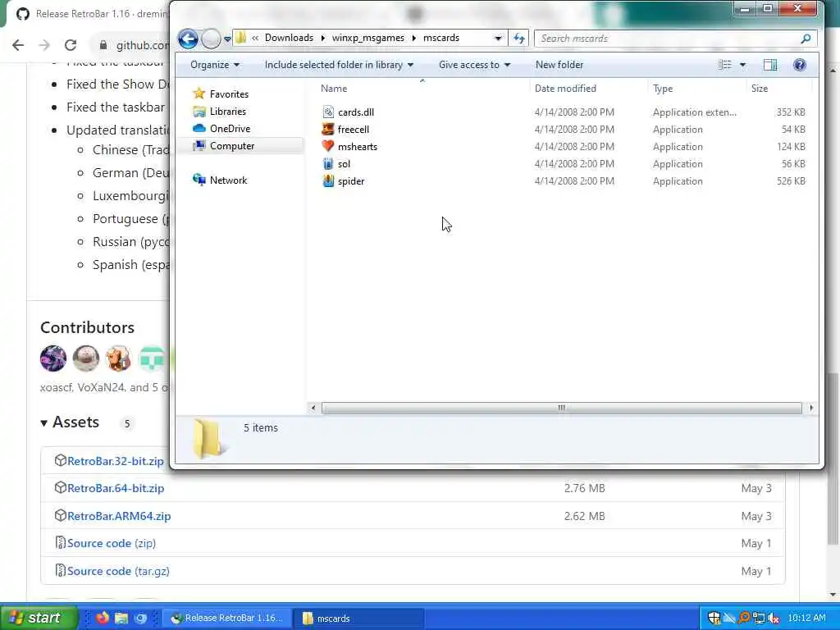840x630 pixels.
Task: Click the horizontal scrollbar left arrow
Action: (x=313, y=409)
